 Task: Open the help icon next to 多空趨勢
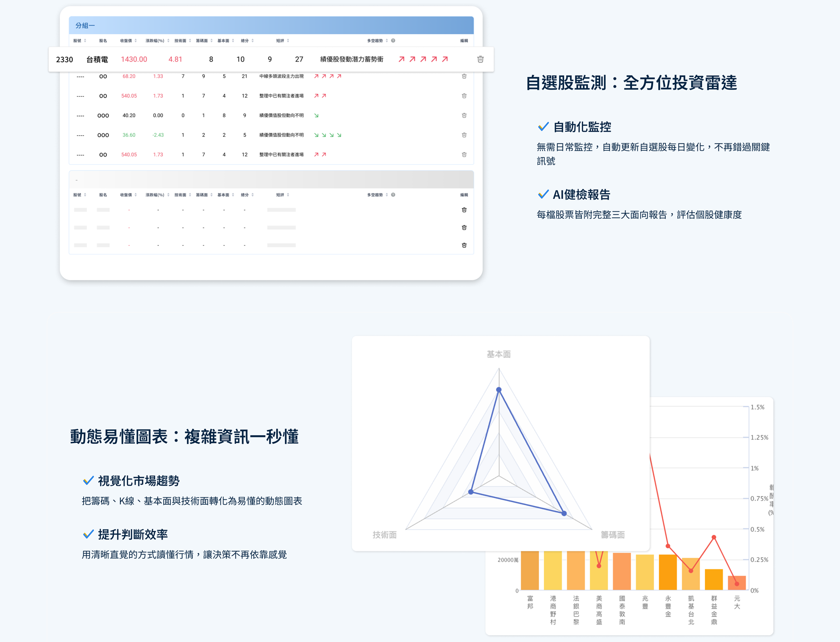(x=393, y=40)
